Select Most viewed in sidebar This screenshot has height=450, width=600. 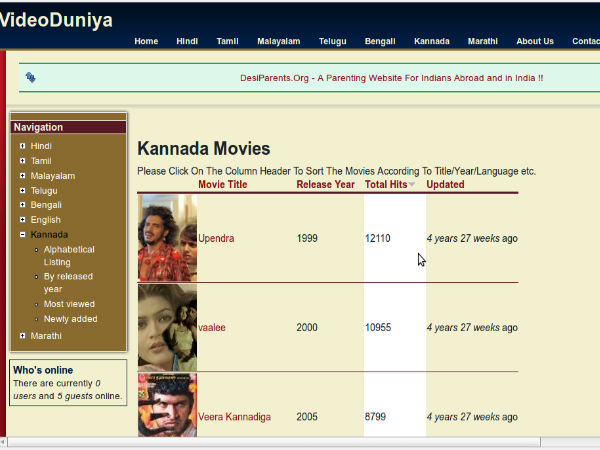tap(69, 304)
